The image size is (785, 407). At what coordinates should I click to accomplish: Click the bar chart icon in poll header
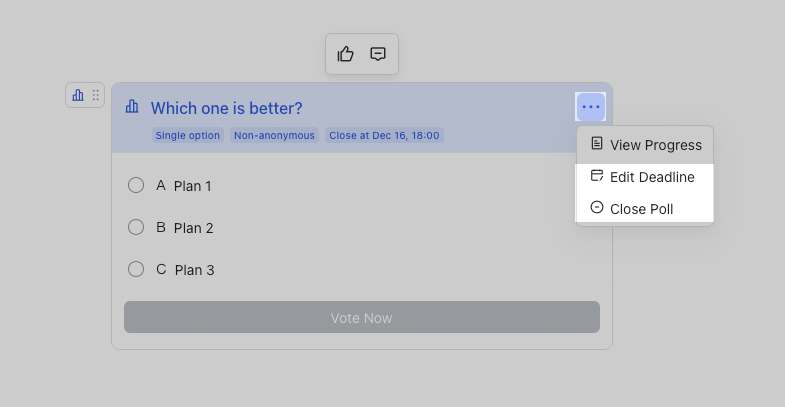tap(132, 107)
